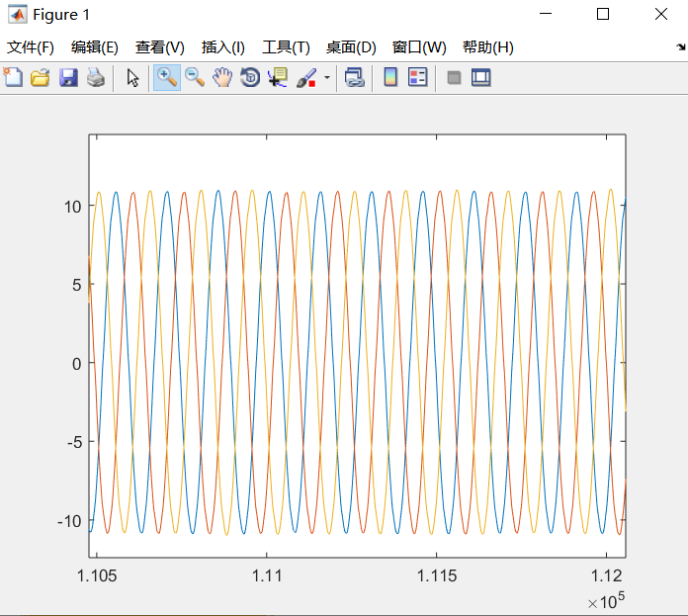Screen dimensions: 688x616
Task: Minimize the Figure 1 window
Action: point(546,14)
